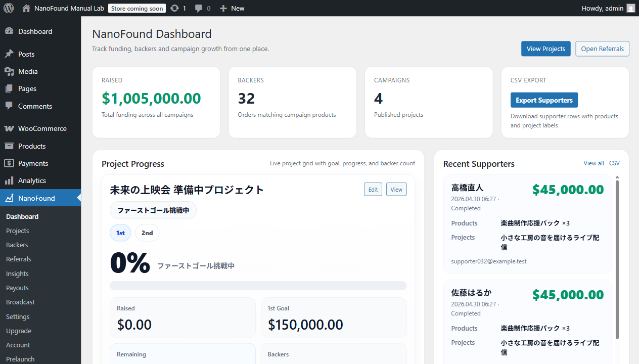The image size is (639, 364).
Task: Open the Payouts submenu item
Action: click(x=17, y=288)
